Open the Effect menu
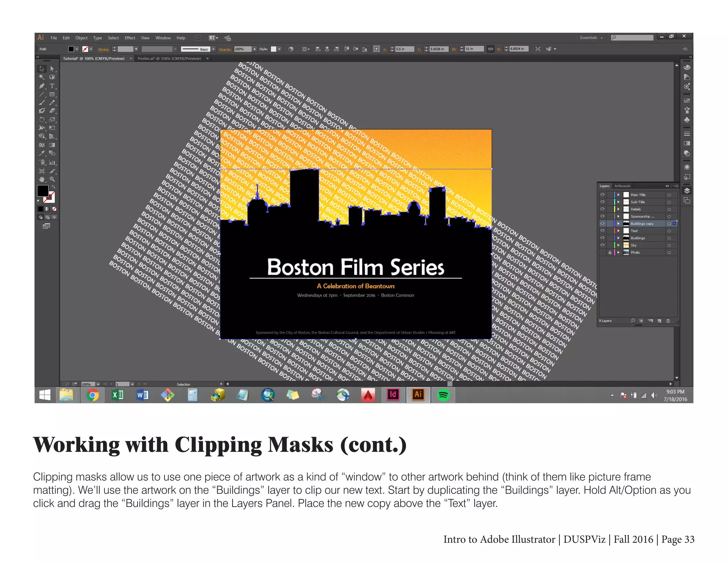728x562 pixels. [x=130, y=38]
